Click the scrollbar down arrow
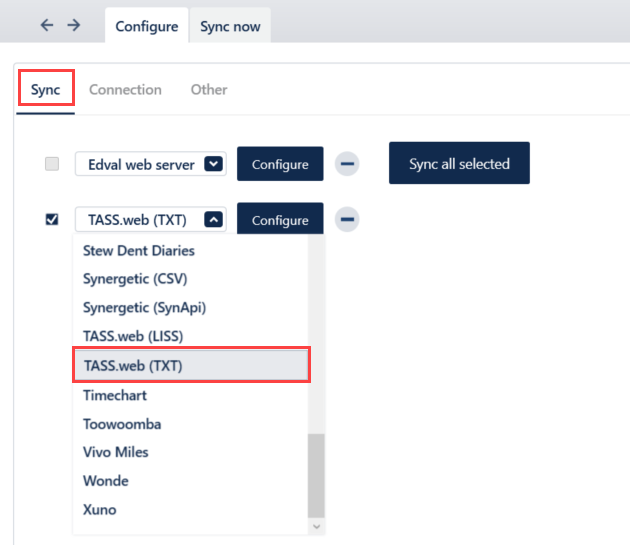630x545 pixels. click(x=316, y=527)
